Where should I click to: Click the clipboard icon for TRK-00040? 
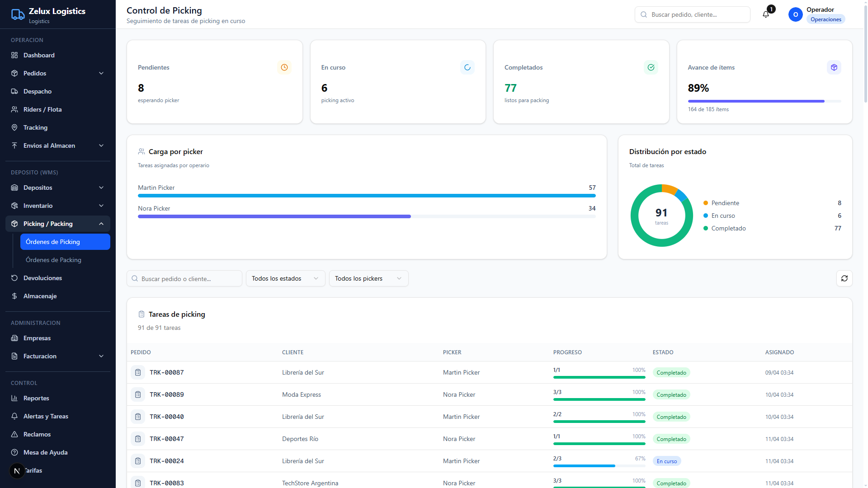(x=138, y=417)
